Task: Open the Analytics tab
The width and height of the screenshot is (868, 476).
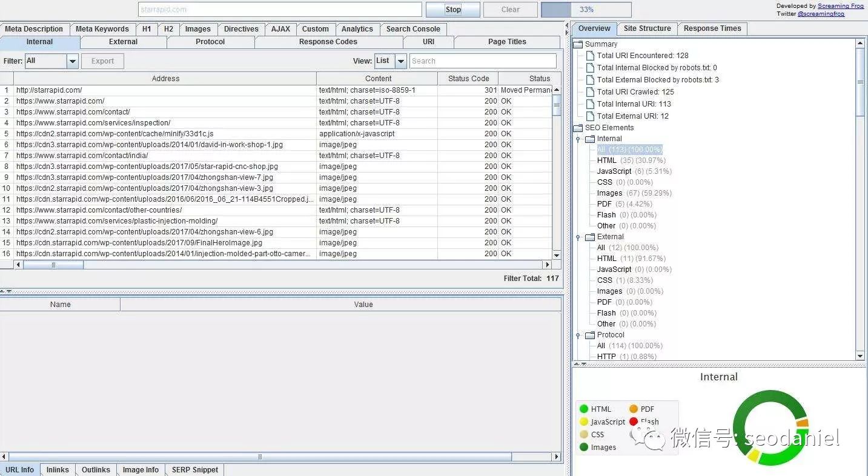Action: coord(357,29)
